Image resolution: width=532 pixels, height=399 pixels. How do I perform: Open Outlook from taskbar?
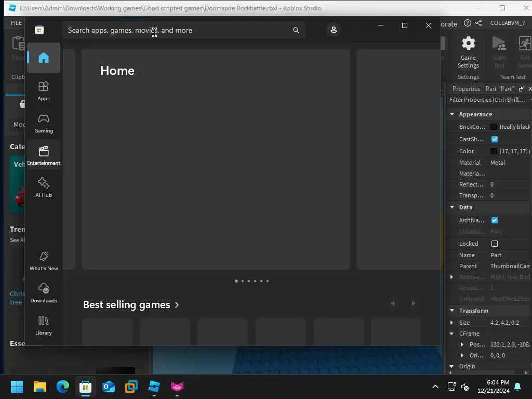(x=109, y=387)
